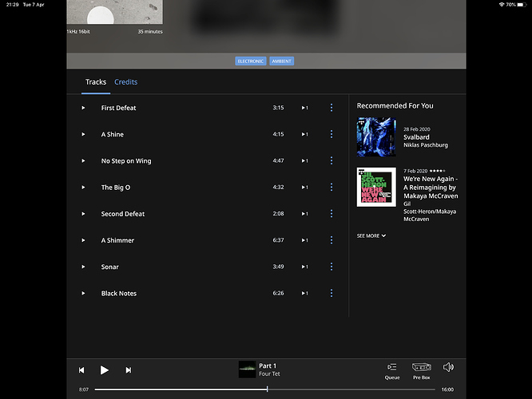This screenshot has width=532, height=399.
Task: Switch to the Credits tab
Action: (126, 82)
